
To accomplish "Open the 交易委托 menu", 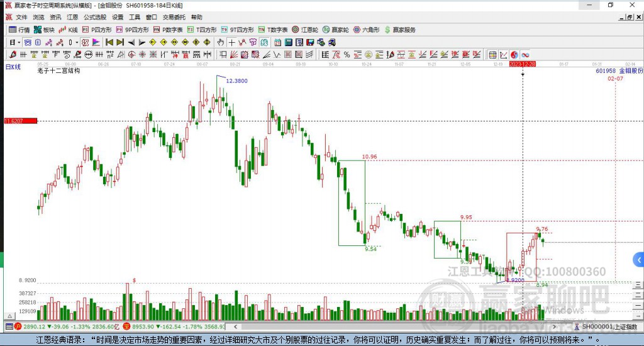I will (x=174, y=17).
